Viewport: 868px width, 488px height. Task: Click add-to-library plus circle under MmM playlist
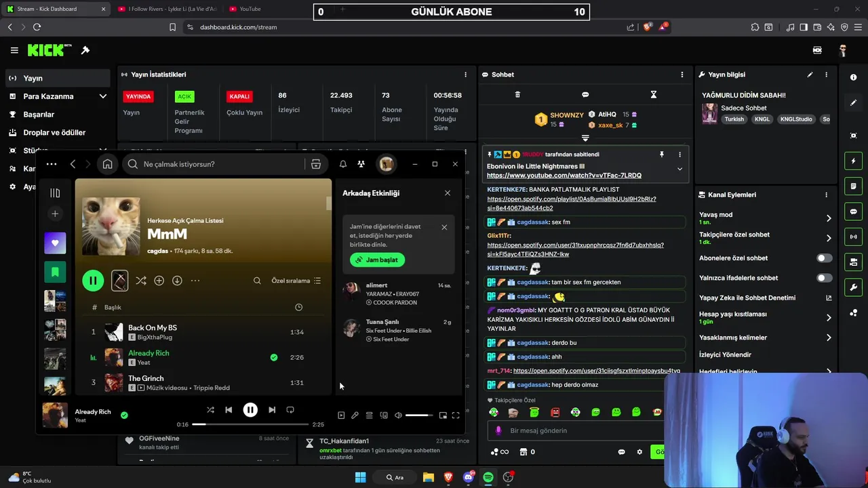point(159,281)
